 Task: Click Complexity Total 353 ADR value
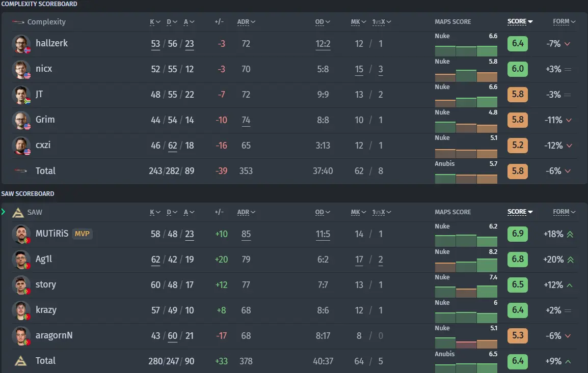click(246, 171)
